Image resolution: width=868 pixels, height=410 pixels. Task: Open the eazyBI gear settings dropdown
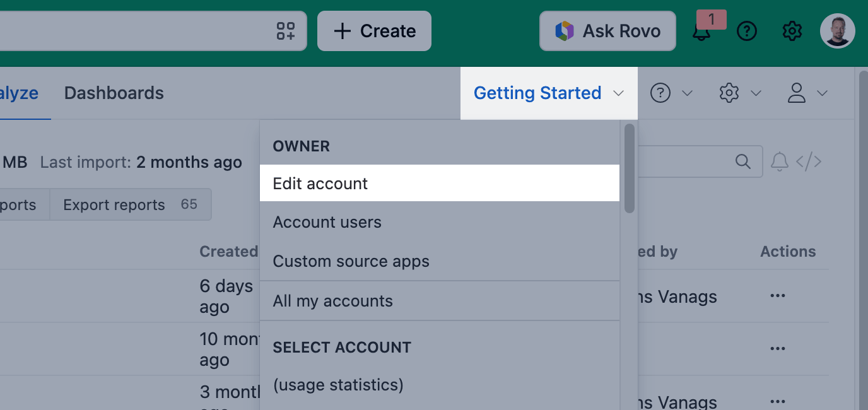click(740, 93)
